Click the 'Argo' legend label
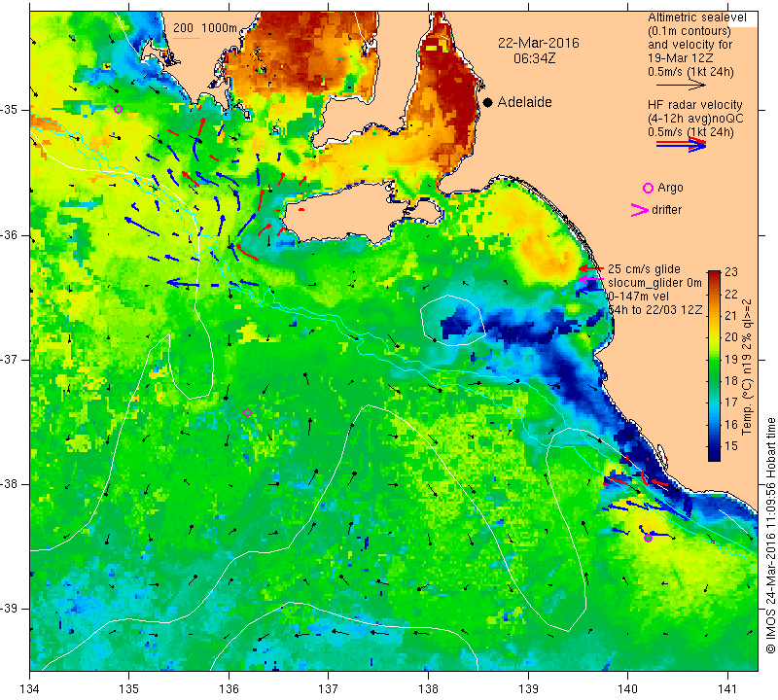 [x=670, y=188]
